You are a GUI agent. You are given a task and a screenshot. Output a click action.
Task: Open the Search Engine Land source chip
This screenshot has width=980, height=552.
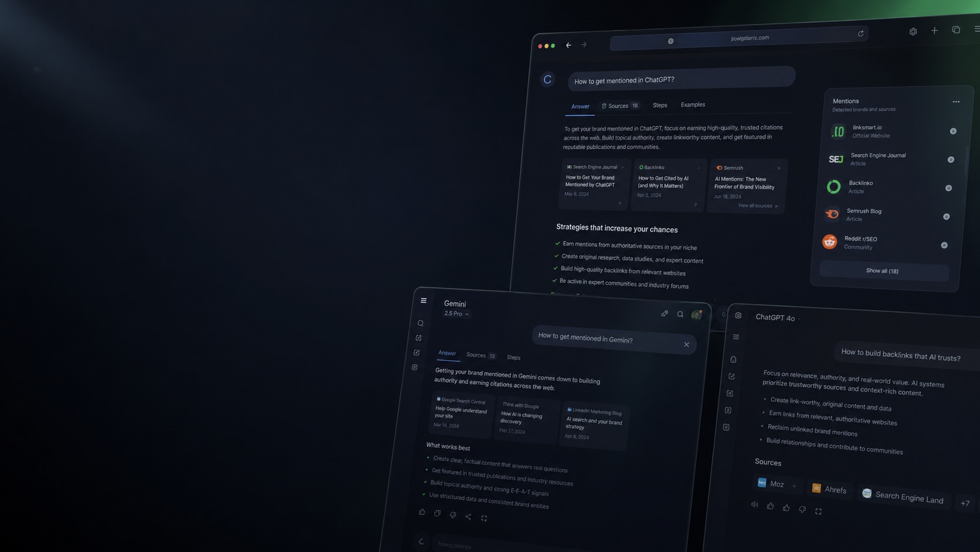click(x=903, y=496)
